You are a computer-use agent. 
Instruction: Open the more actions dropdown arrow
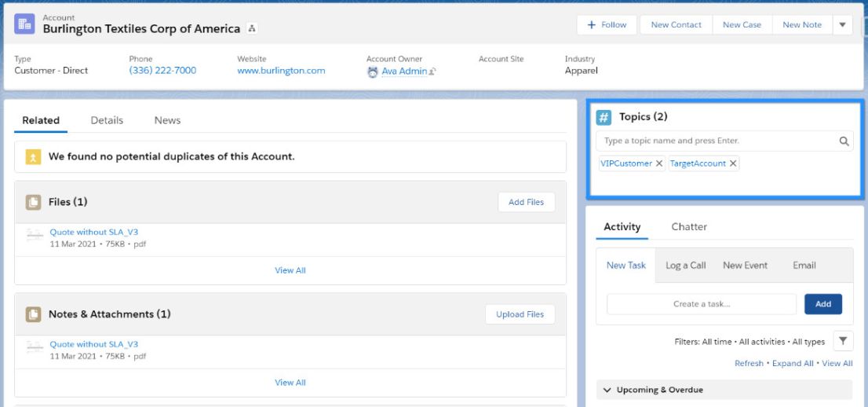click(842, 25)
